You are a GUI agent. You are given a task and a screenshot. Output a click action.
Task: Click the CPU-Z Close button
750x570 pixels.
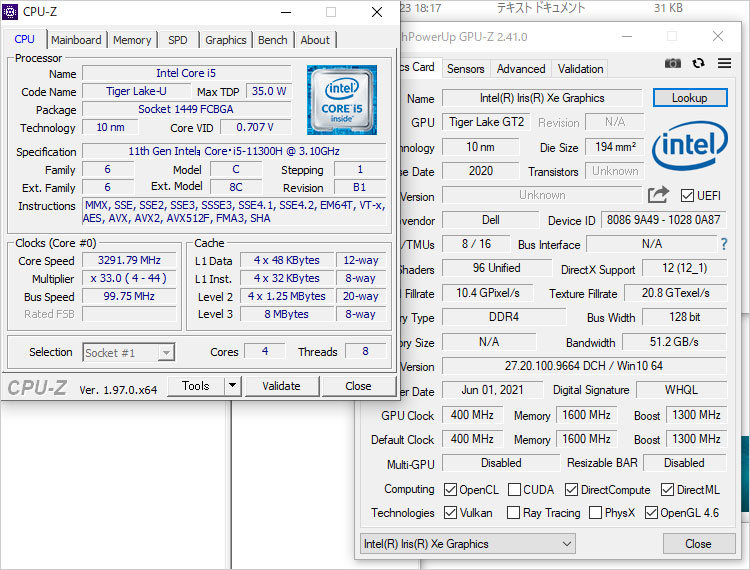pyautogui.click(x=358, y=386)
